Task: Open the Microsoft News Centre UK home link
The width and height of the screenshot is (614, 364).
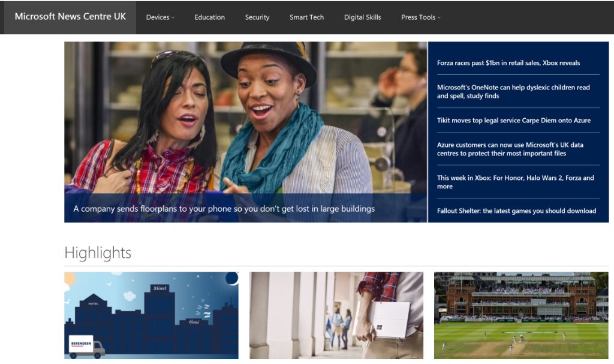Action: pos(70,17)
